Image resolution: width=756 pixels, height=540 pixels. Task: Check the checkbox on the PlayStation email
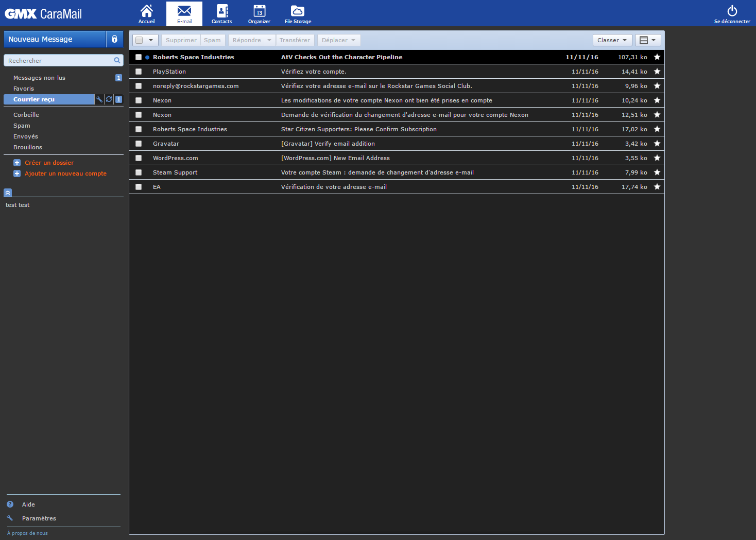click(138, 72)
